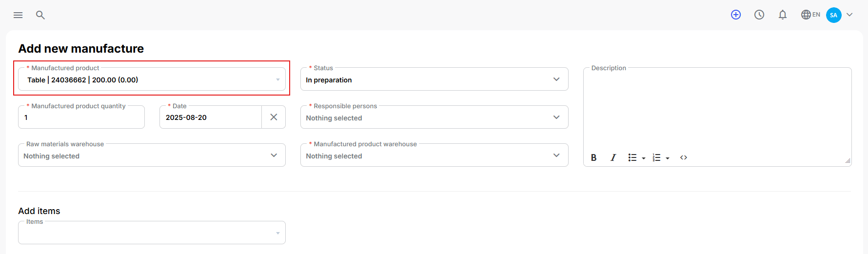The width and height of the screenshot is (868, 254).
Task: Open the Raw materials warehouse dropdown
Action: click(152, 156)
